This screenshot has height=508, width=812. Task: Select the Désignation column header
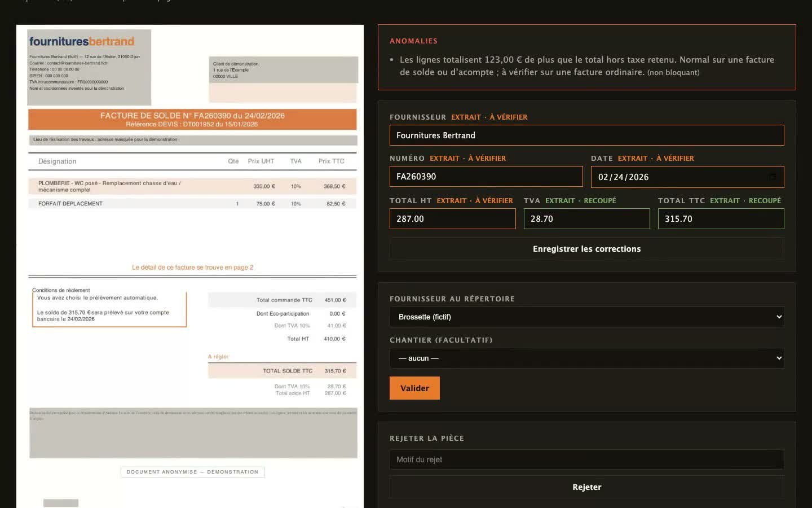57,161
